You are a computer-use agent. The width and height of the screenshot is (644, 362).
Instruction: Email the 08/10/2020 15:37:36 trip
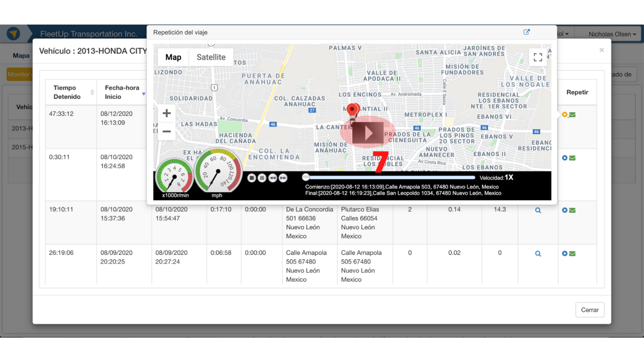coord(572,210)
